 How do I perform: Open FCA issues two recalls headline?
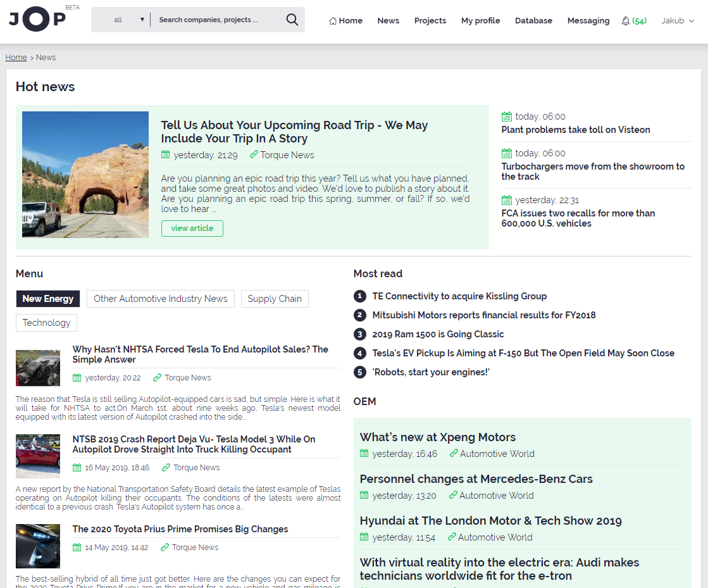click(578, 218)
